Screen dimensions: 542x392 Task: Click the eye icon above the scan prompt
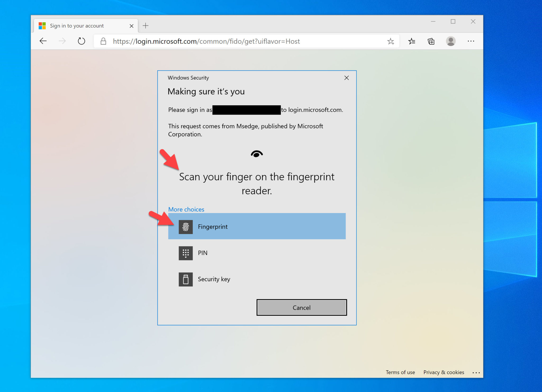coord(256,154)
